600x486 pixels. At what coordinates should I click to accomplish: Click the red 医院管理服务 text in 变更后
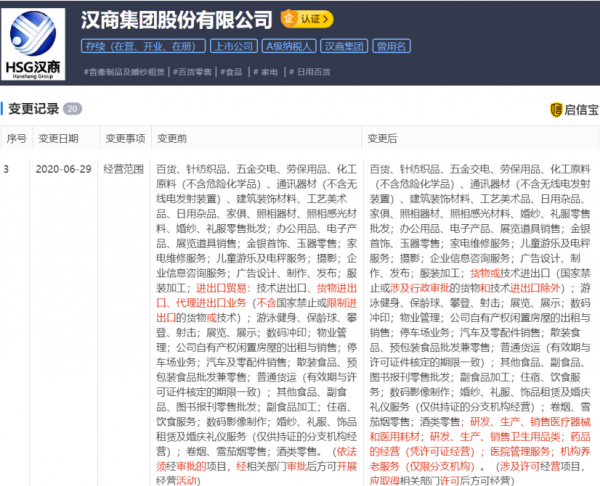click(520, 452)
